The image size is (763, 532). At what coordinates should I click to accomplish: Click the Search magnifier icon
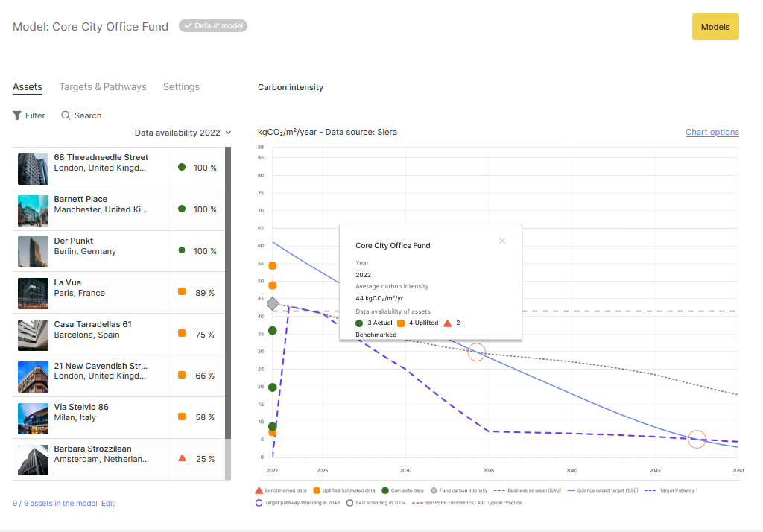pos(66,115)
